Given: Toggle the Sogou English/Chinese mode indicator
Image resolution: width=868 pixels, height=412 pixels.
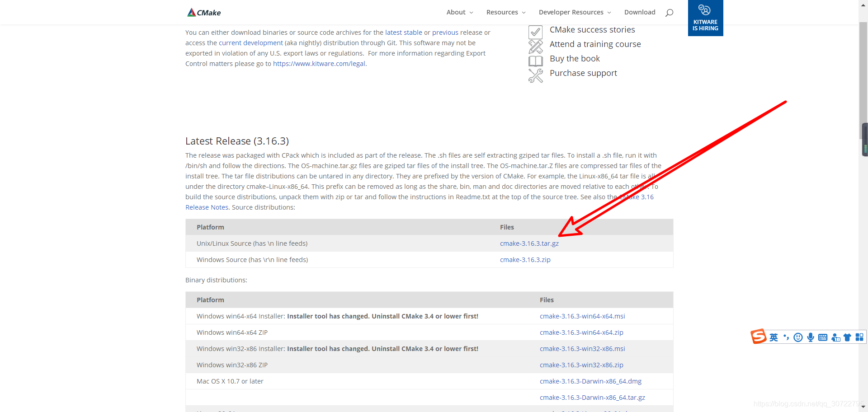Looking at the screenshot, I should 774,337.
